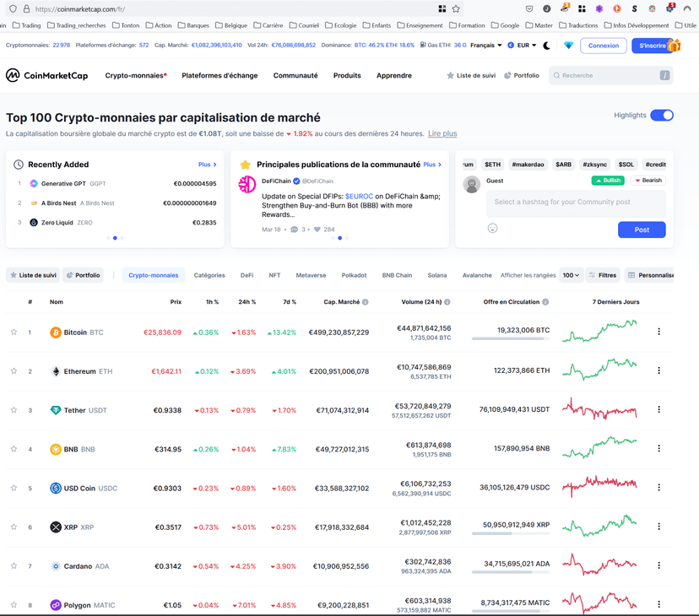Click the Cardano coin icon
The height and width of the screenshot is (616, 699).
(55, 566)
